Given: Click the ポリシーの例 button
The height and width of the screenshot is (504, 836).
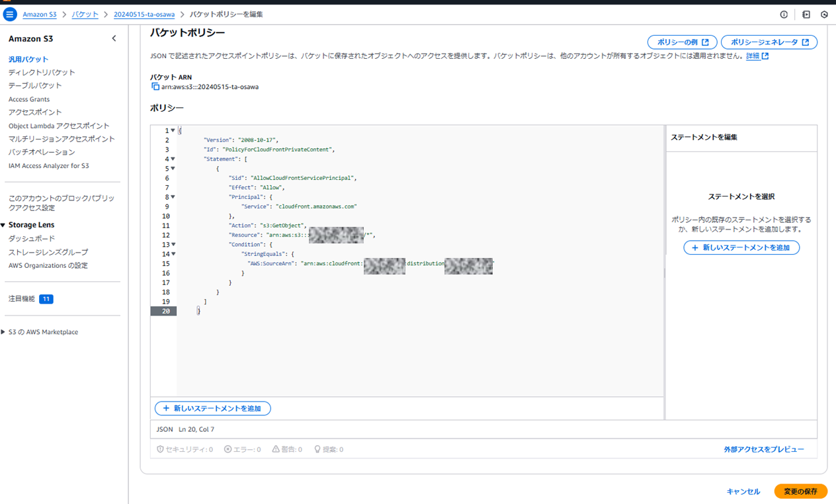Looking at the screenshot, I should (x=682, y=42).
